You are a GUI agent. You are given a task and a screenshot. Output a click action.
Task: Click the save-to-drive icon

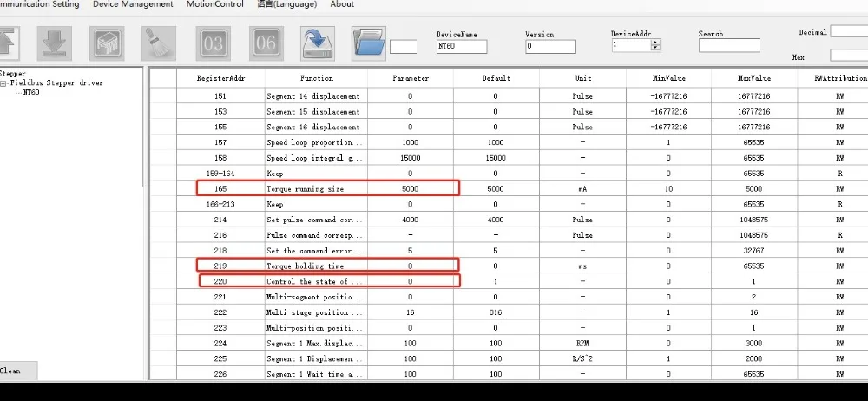click(318, 43)
